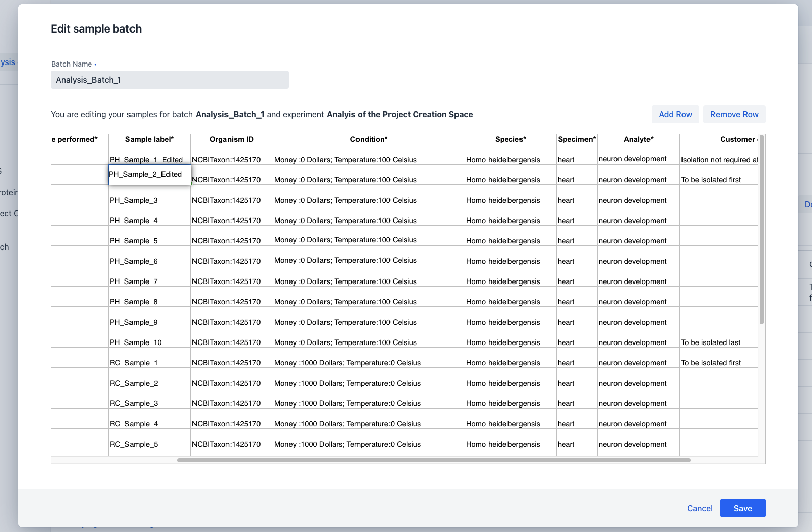Screen dimensions: 812x532
Task: Select the Condition cell of RC_Sample_2
Action: tap(369, 378)
